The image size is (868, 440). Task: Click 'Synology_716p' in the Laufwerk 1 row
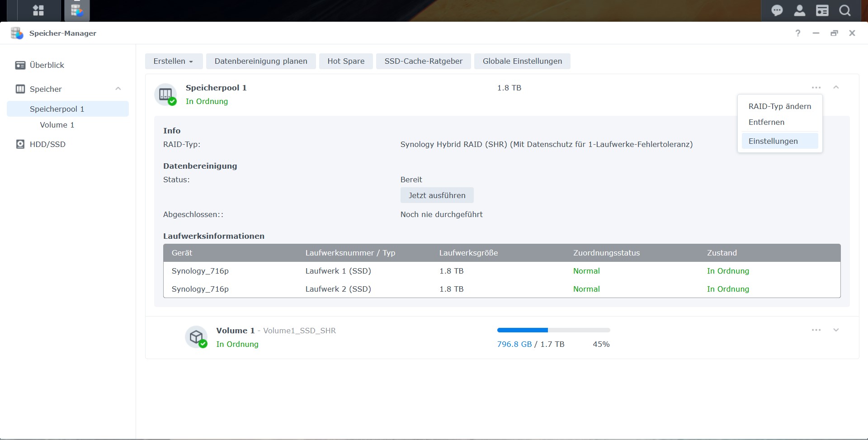click(200, 271)
